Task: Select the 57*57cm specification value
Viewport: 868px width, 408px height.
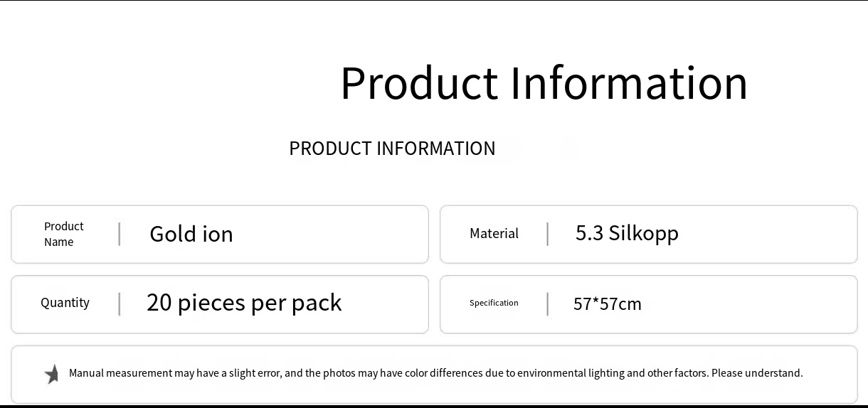Action: click(x=608, y=304)
